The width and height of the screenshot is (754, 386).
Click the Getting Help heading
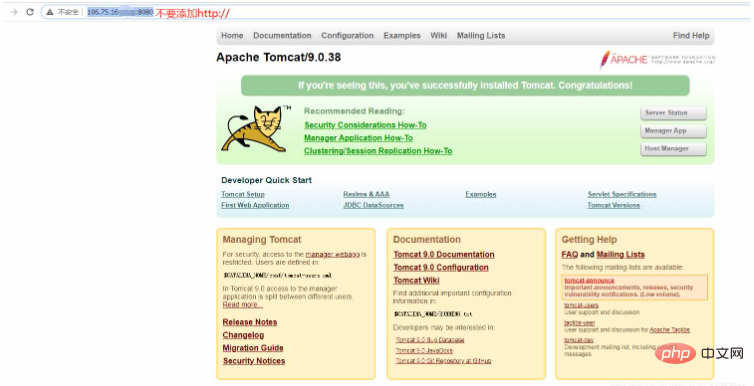[589, 239]
